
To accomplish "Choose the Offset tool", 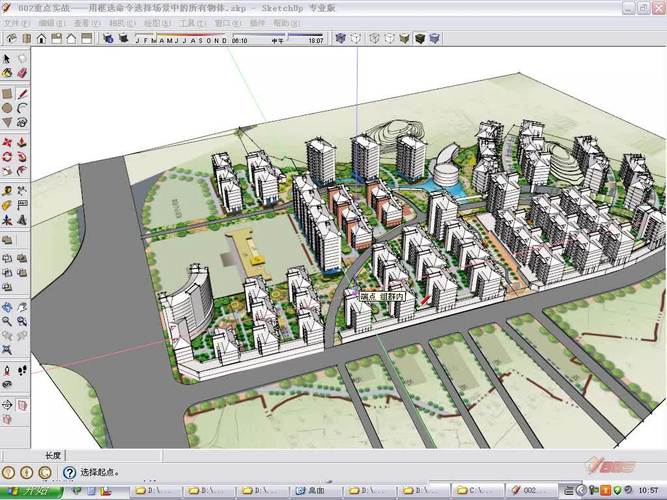I will [x=22, y=171].
